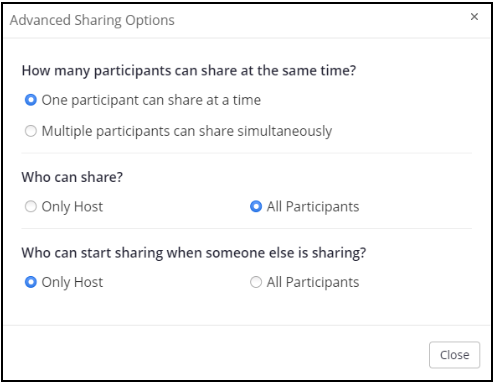Screen dimensions: 496x384
Task: Allow All Participants to start sharing during share
Action: 256,282
